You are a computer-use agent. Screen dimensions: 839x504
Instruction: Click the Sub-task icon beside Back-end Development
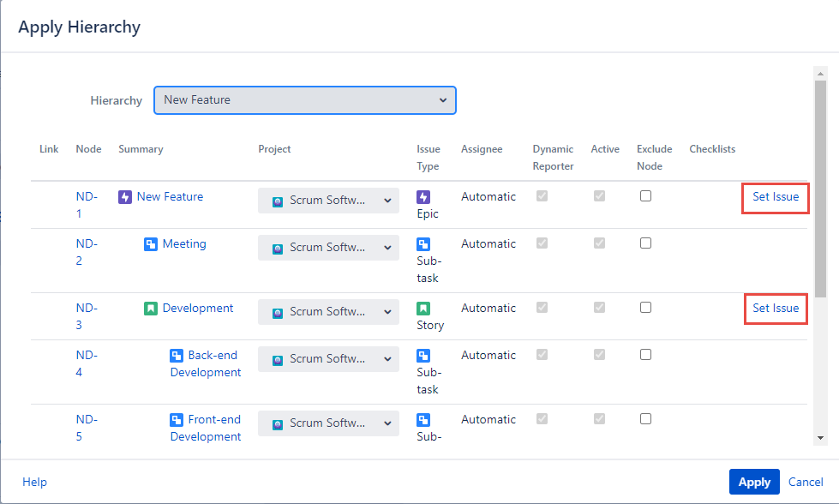177,356
